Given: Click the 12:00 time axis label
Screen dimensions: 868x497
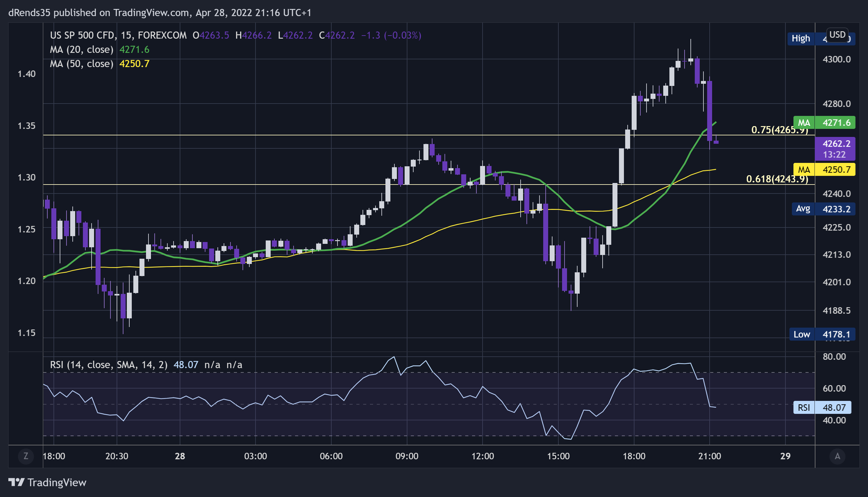Looking at the screenshot, I should [483, 457].
